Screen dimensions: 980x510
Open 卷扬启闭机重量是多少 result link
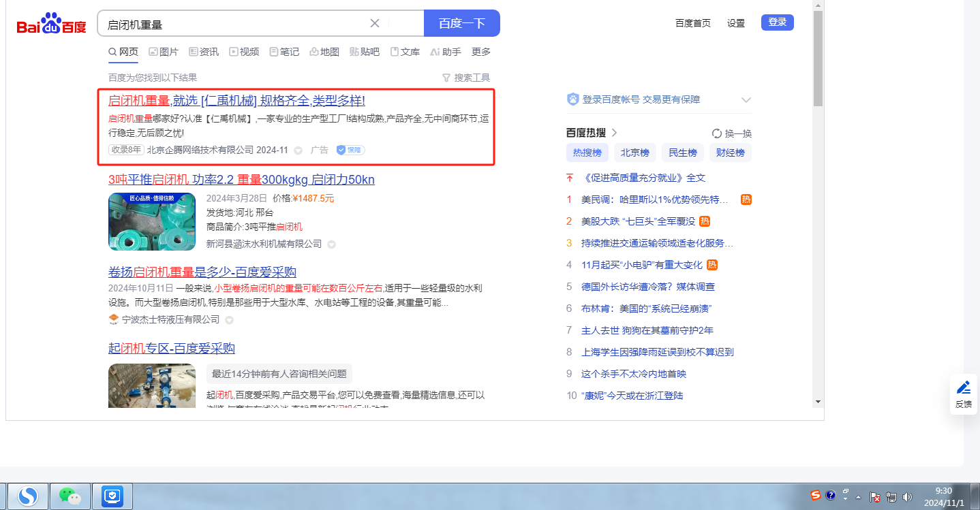point(202,272)
